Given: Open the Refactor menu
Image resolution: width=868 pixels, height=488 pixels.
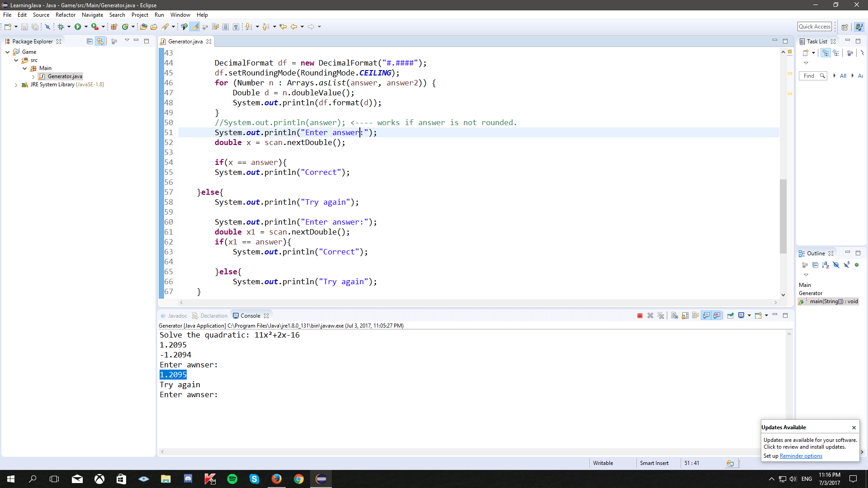Looking at the screenshot, I should tap(65, 15).
